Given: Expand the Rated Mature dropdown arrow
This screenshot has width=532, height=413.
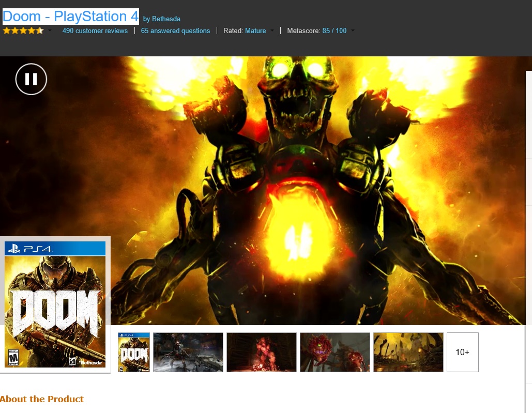Looking at the screenshot, I should [x=272, y=31].
